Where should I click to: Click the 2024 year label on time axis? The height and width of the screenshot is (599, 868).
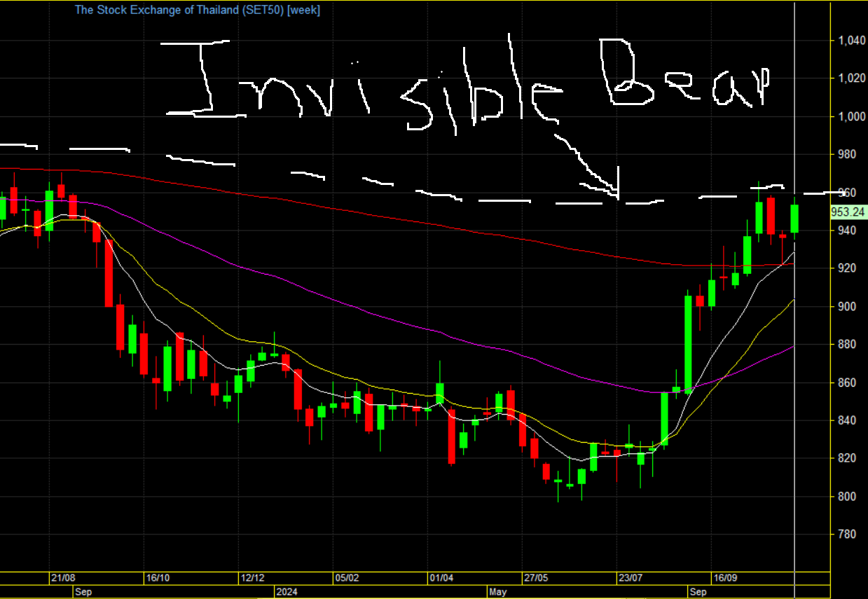tap(287, 591)
